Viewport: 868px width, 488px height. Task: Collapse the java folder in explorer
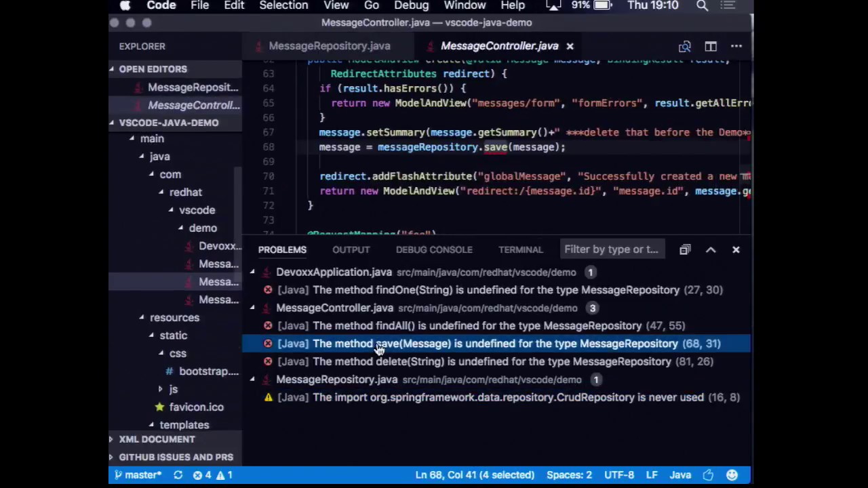click(159, 157)
